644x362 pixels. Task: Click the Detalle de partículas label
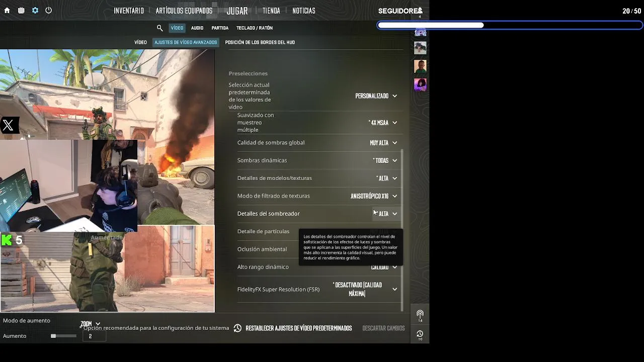pyautogui.click(x=263, y=231)
